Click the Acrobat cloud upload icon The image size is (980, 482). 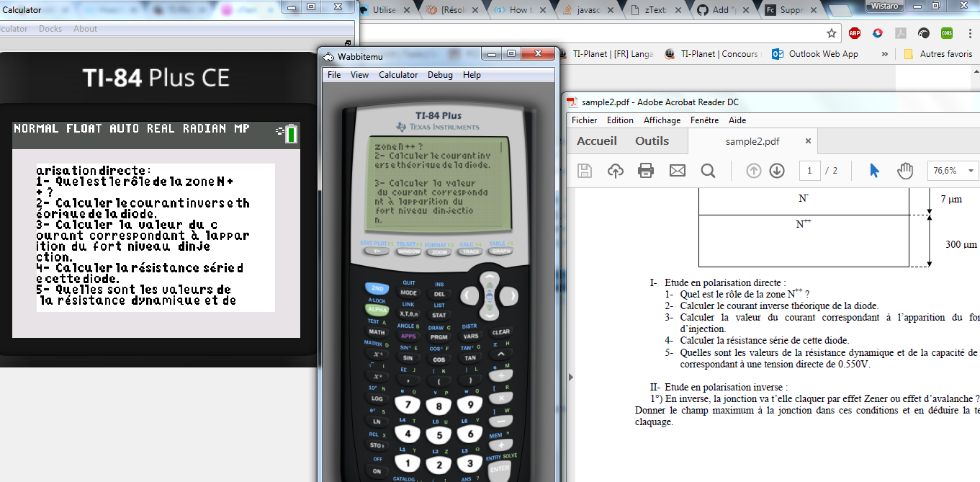615,171
